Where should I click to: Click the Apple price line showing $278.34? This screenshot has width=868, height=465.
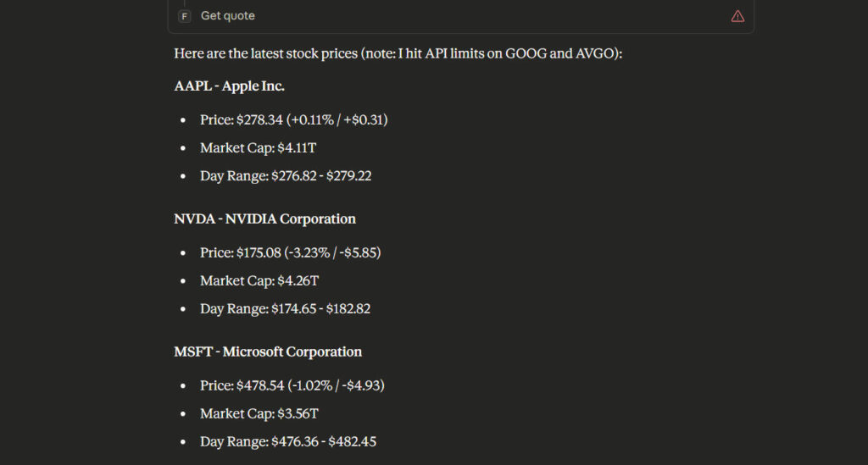(x=293, y=120)
